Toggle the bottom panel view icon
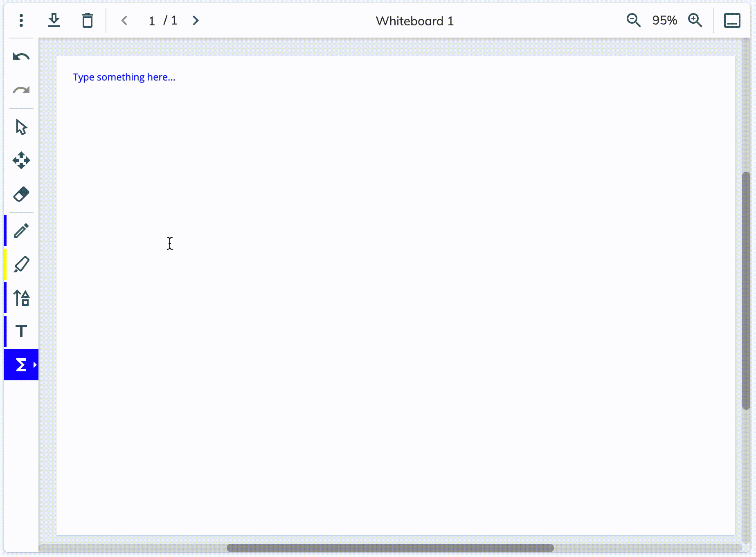This screenshot has width=756, height=557. pos(732,20)
